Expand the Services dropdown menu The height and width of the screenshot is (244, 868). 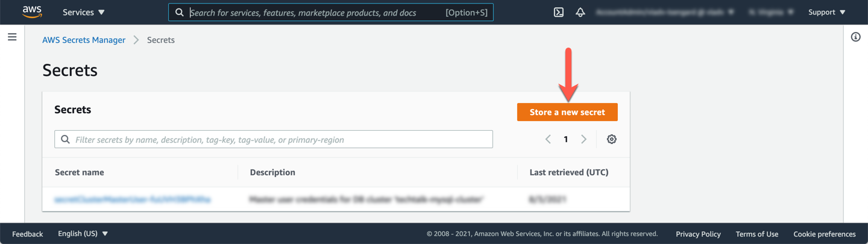[83, 12]
